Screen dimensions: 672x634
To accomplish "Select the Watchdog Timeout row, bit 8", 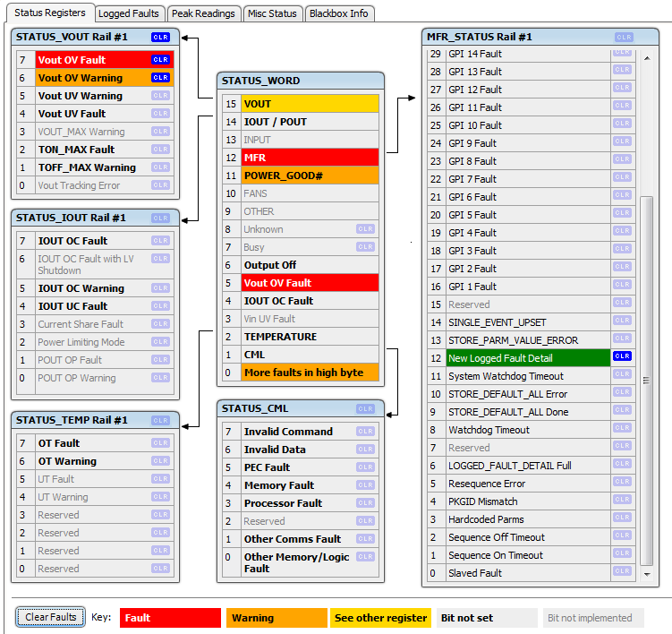I will (532, 430).
